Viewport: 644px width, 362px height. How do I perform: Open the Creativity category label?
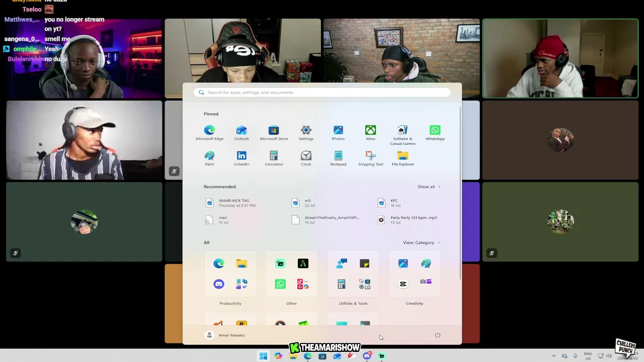click(x=415, y=303)
